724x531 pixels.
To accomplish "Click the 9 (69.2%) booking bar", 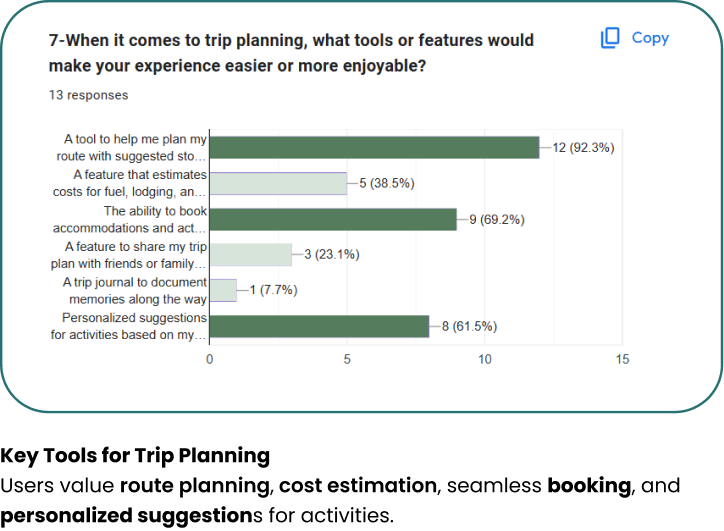I will click(333, 219).
